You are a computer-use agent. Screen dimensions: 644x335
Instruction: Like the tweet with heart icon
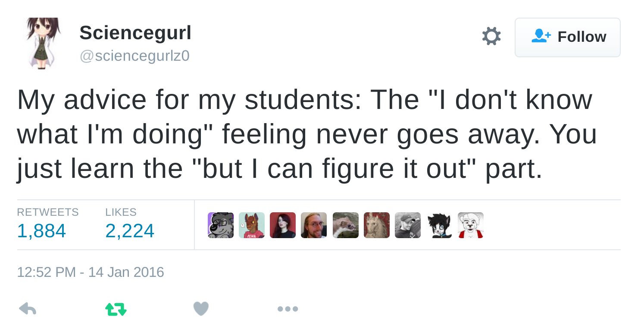(x=201, y=309)
